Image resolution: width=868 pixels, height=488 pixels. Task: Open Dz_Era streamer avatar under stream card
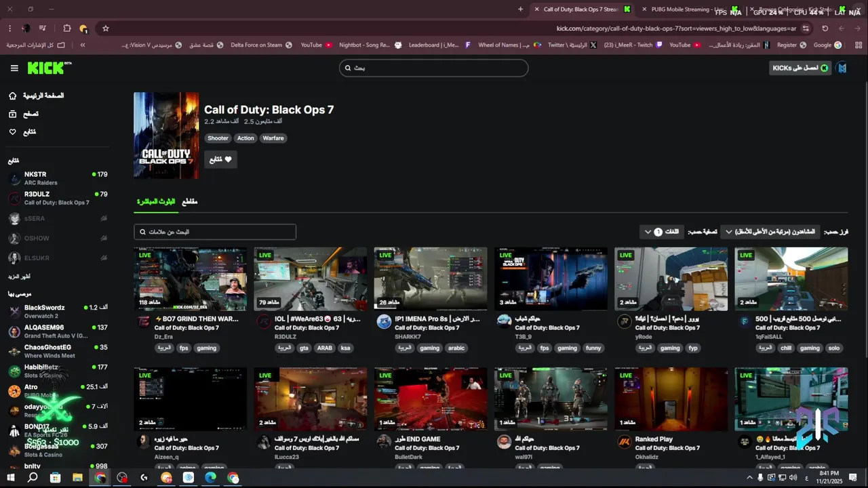pos(144,321)
